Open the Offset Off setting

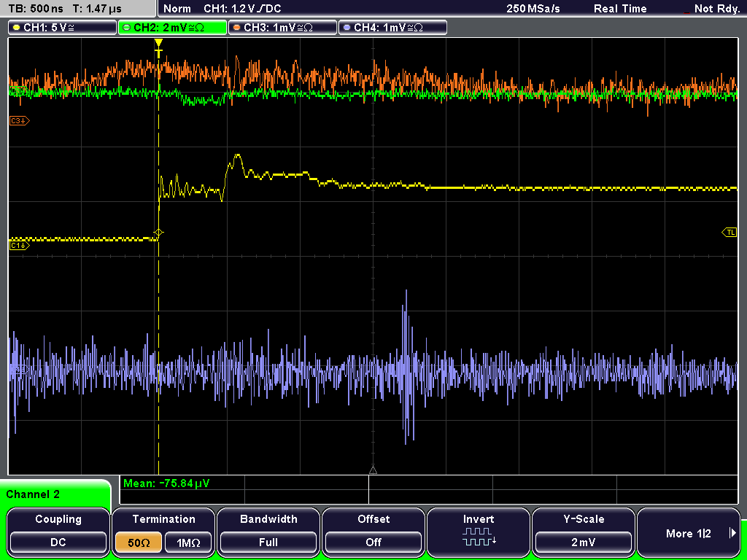click(x=373, y=532)
